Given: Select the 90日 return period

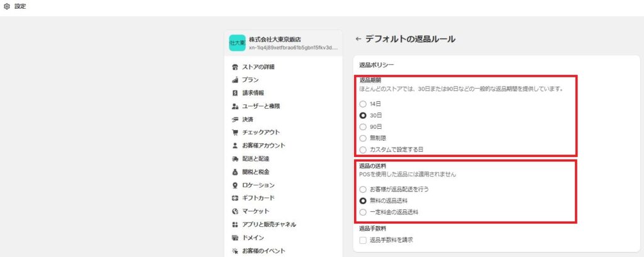Looking at the screenshot, I should pyautogui.click(x=363, y=127).
